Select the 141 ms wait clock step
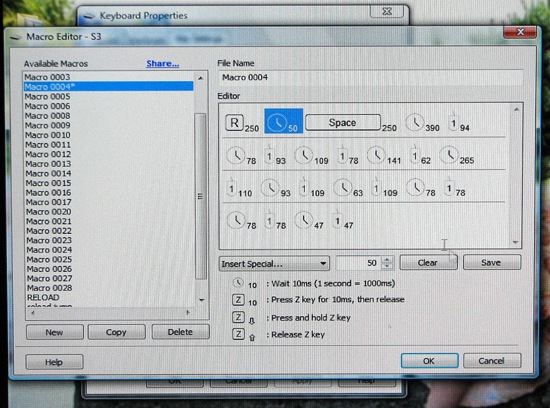550x408 pixels. click(x=384, y=155)
